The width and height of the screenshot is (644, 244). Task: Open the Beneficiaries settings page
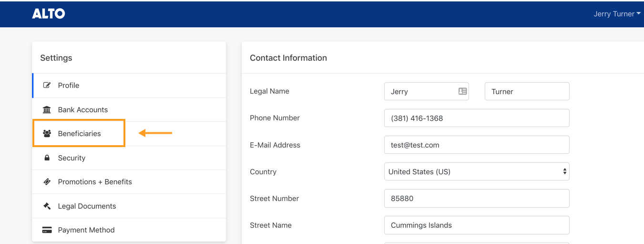[x=80, y=134]
